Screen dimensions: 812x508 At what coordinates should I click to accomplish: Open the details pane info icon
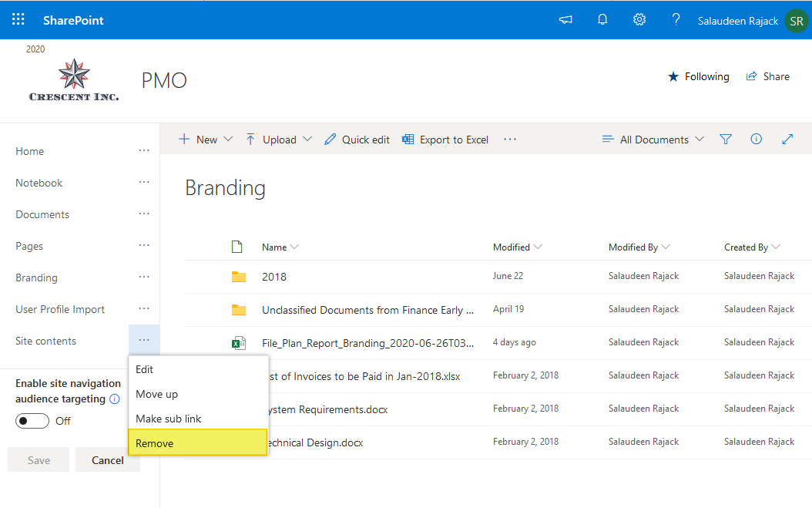pyautogui.click(x=756, y=140)
